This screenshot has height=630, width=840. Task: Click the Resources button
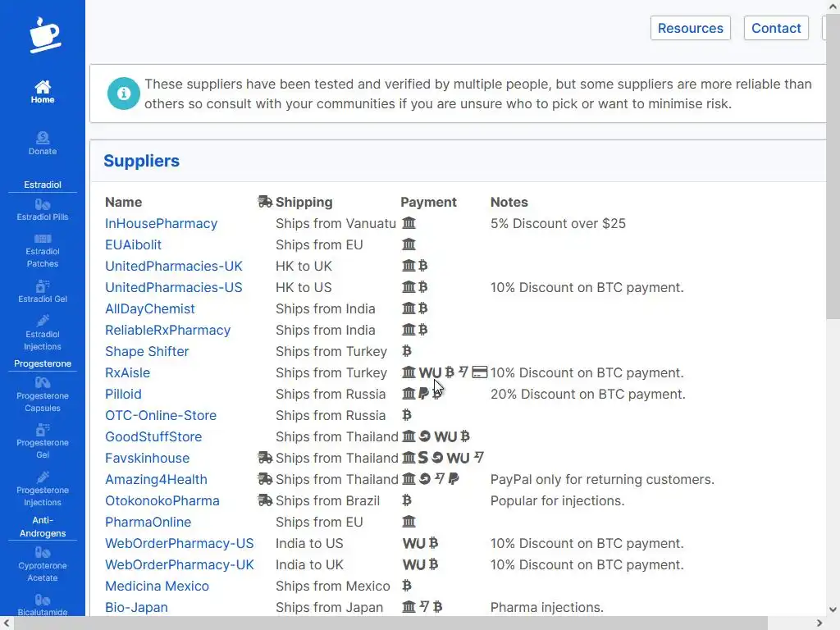click(x=690, y=28)
